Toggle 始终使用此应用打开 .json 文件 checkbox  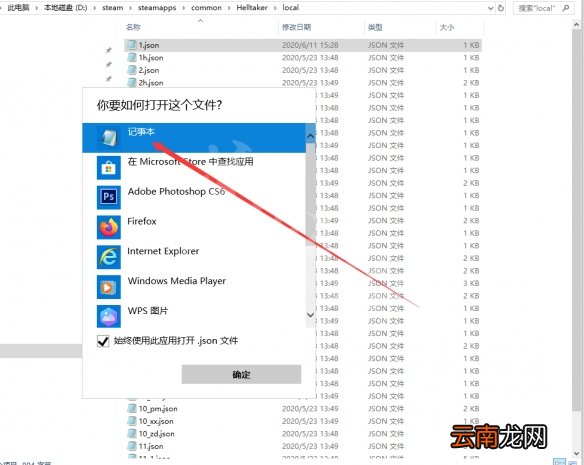[103, 341]
